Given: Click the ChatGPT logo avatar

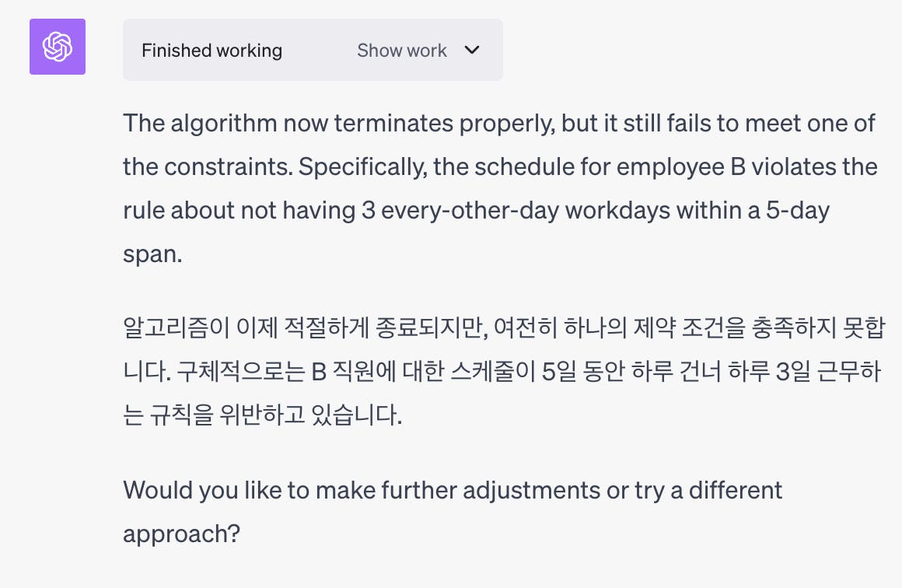Looking at the screenshot, I should [x=58, y=47].
